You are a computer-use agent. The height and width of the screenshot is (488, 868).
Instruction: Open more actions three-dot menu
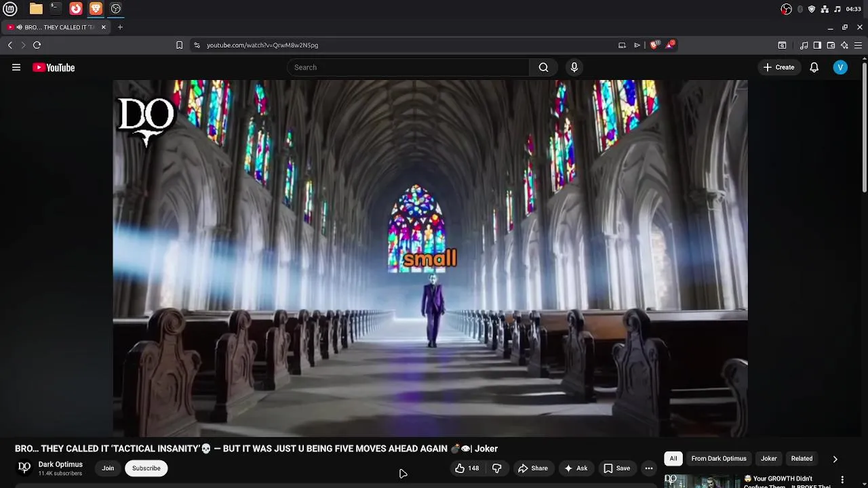click(x=649, y=468)
